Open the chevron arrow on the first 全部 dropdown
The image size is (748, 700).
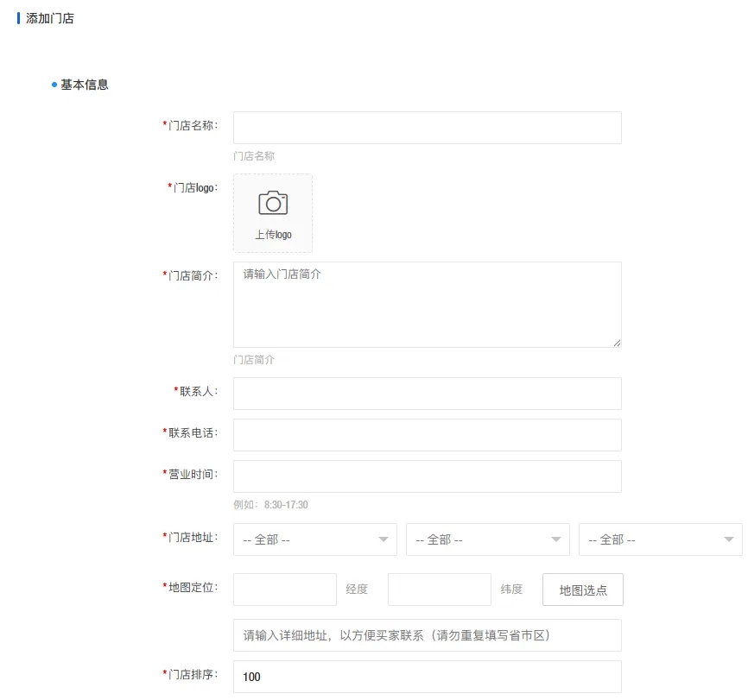point(383,539)
